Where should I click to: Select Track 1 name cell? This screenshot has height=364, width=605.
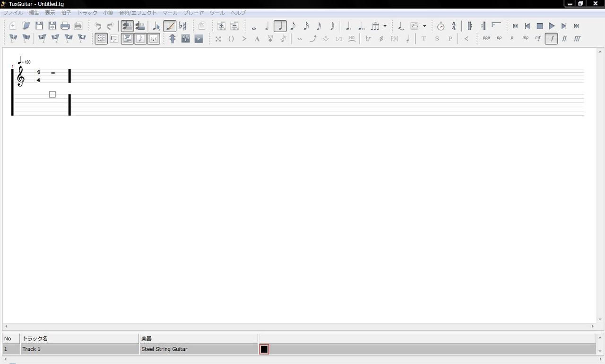(x=79, y=349)
